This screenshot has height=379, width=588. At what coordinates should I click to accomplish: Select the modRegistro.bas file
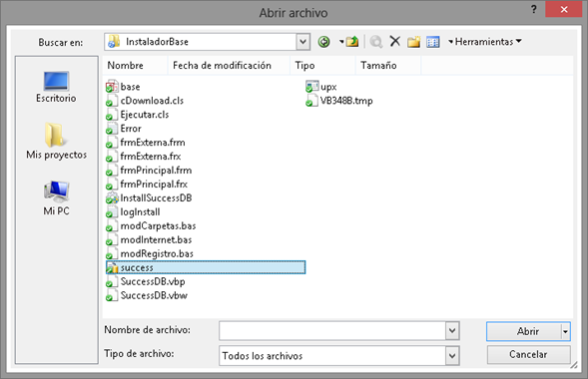coord(150,254)
